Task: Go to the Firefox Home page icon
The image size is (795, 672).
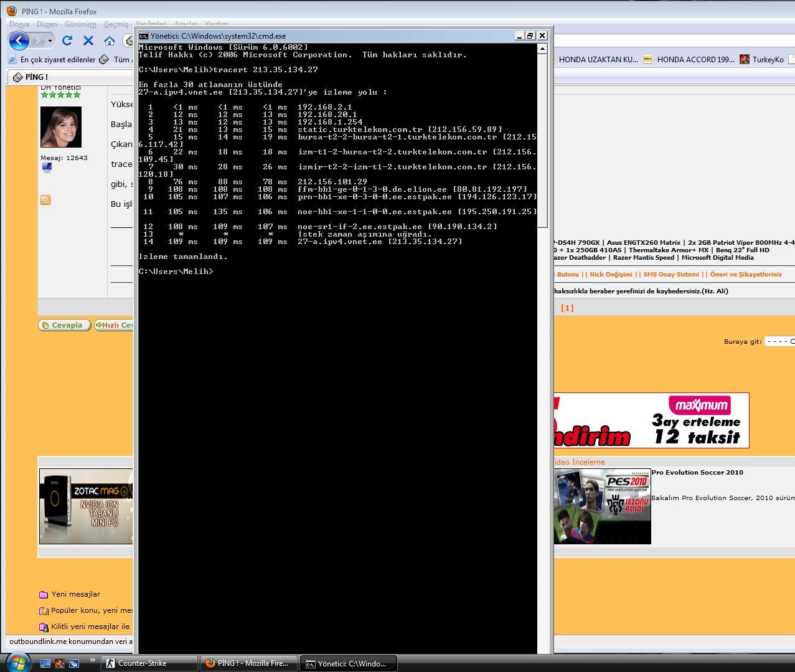Action: 110,40
